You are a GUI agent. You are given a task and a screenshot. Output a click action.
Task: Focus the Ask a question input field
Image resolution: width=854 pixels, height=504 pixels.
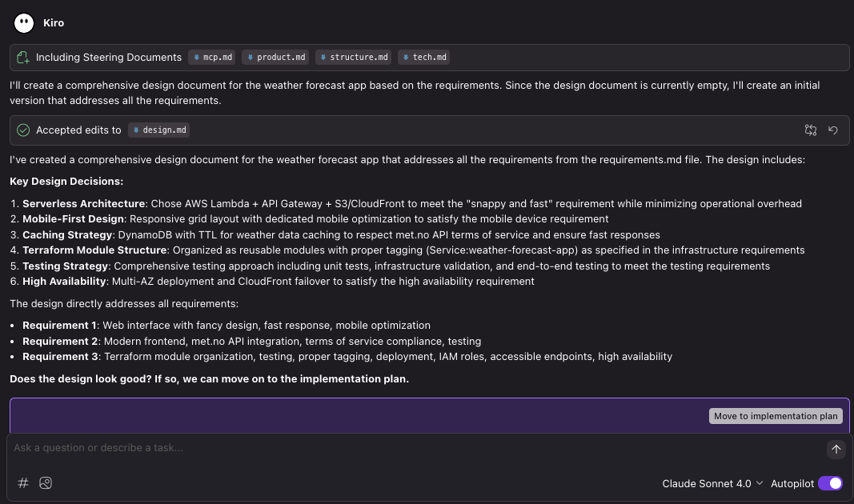pyautogui.click(x=320, y=448)
